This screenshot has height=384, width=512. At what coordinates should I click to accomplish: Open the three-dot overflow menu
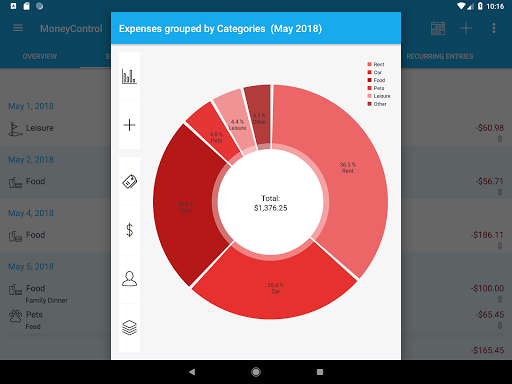[494, 28]
